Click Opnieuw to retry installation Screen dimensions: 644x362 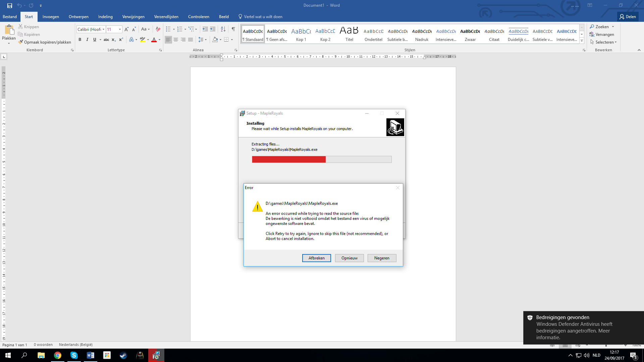pos(349,258)
